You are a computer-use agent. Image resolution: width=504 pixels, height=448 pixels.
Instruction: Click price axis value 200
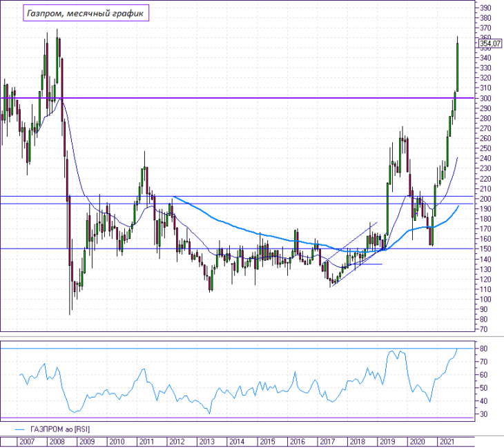coord(485,199)
